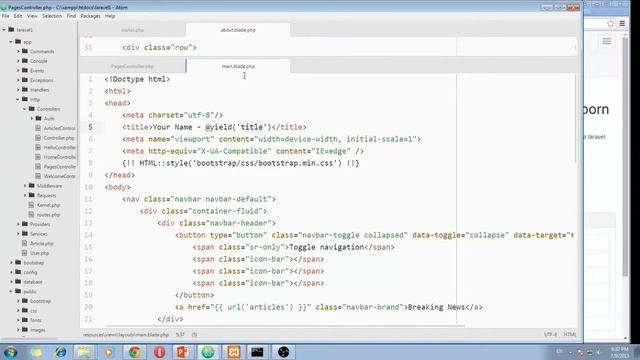Click the Requests folder icon
Viewport: 640px width, 360px height.
(x=32, y=195)
